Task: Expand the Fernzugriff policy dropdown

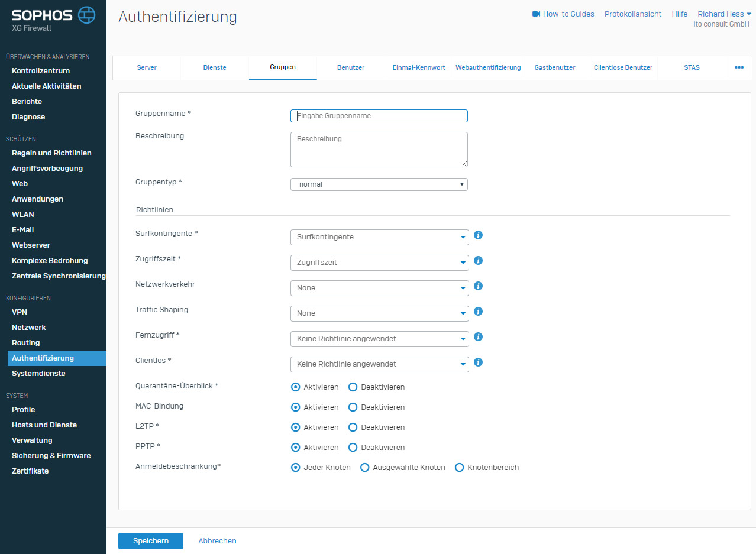Action: coord(379,339)
